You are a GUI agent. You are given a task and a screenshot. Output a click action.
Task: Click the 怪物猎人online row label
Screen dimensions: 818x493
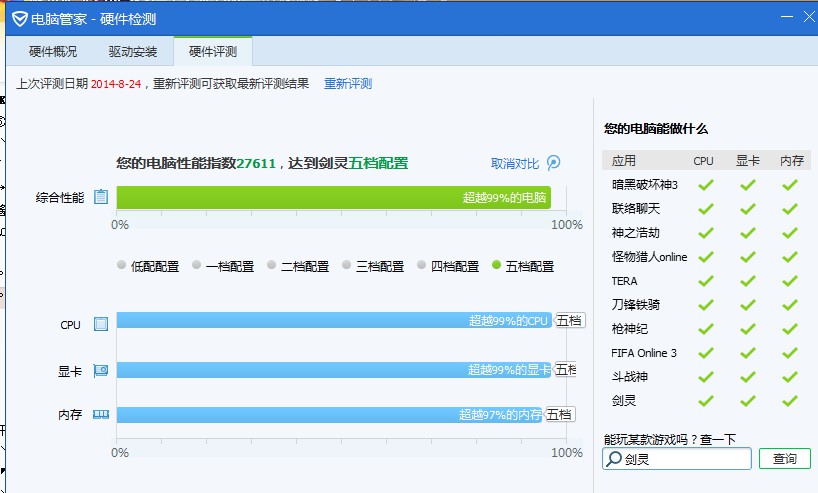[649, 257]
